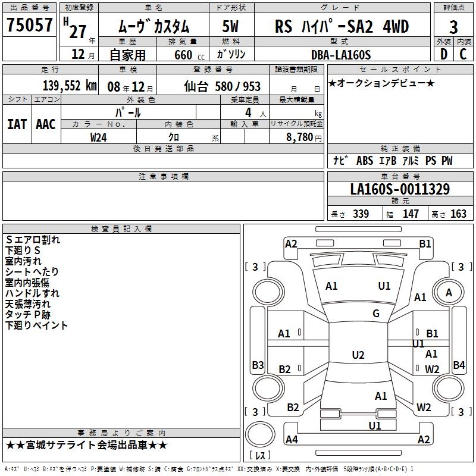
Task: Click the wheel circle marked A
Action: 449,293
